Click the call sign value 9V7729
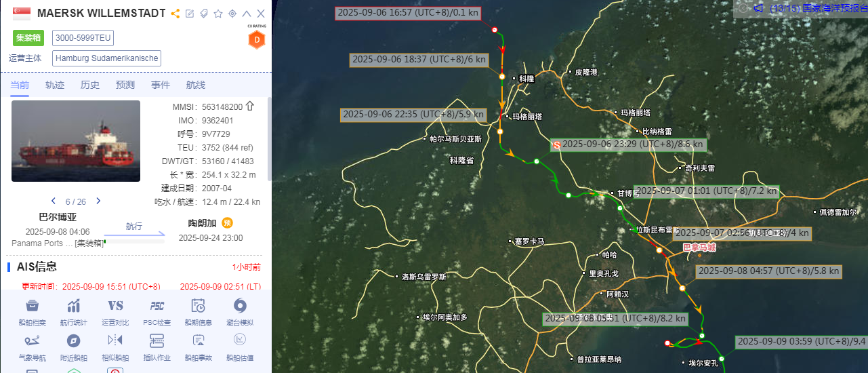The width and height of the screenshot is (868, 373). coord(216,134)
